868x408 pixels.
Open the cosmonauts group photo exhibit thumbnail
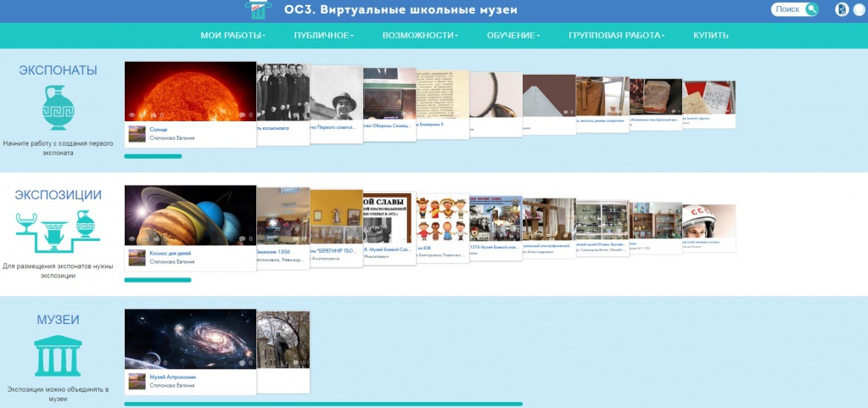[x=283, y=92]
